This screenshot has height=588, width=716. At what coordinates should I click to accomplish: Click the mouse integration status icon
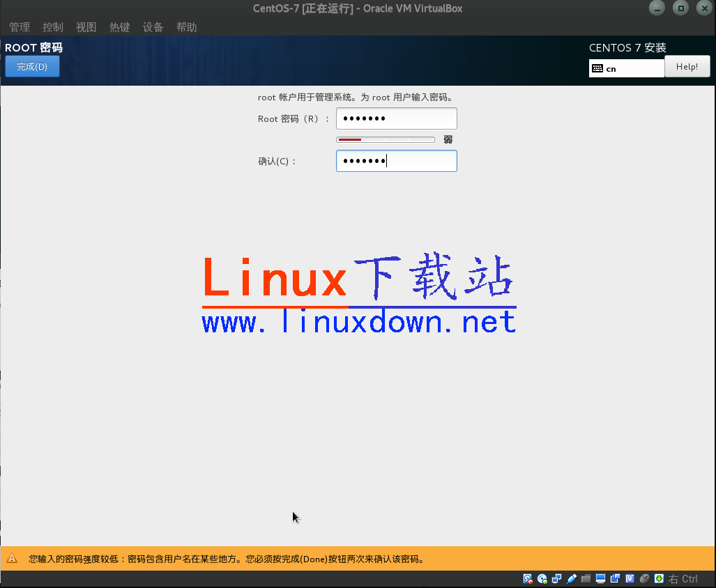[645, 579]
